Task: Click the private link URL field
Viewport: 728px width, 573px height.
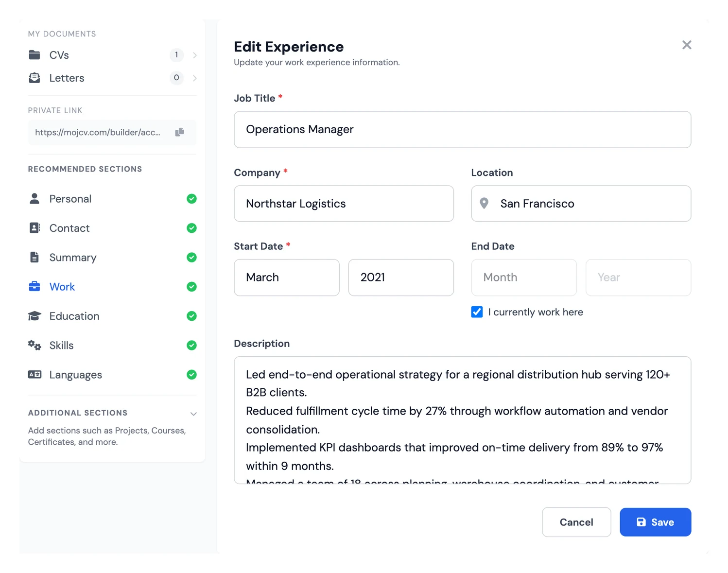Action: pos(112,132)
